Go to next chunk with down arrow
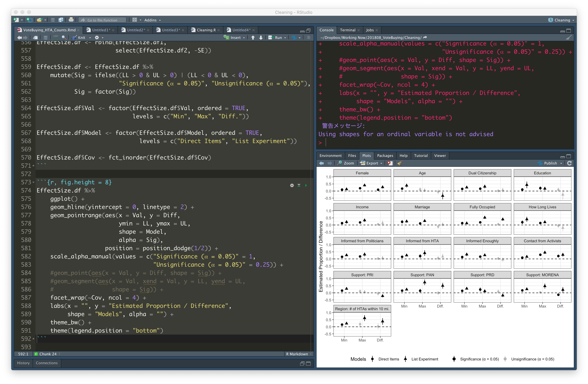 click(x=261, y=38)
